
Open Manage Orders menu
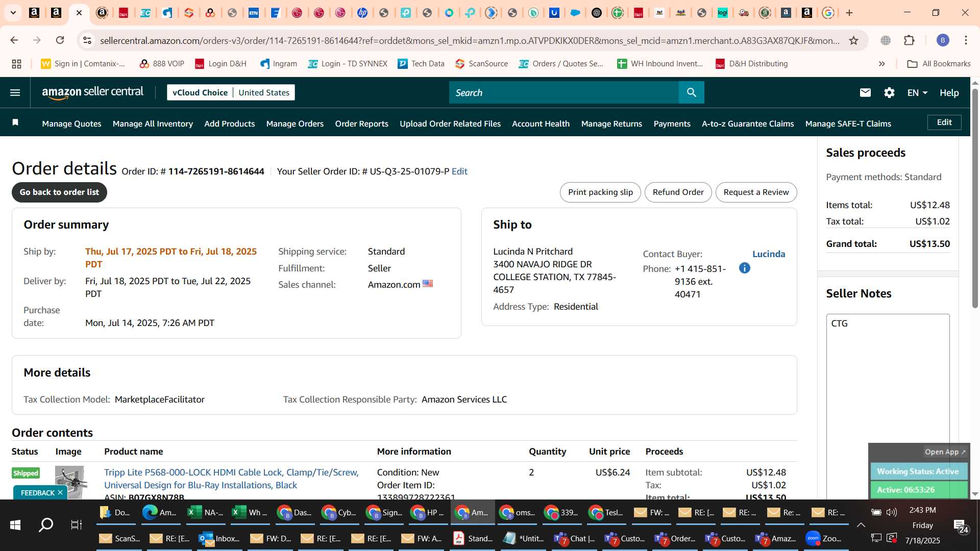(295, 123)
